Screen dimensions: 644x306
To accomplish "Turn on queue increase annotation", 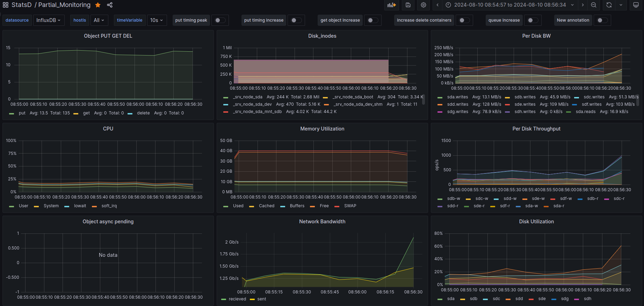I will coord(533,20).
